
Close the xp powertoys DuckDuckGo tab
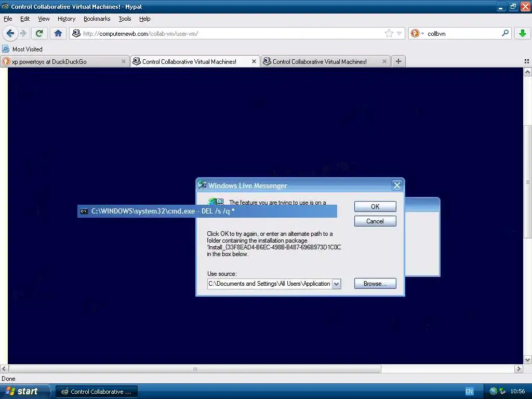tap(124, 61)
